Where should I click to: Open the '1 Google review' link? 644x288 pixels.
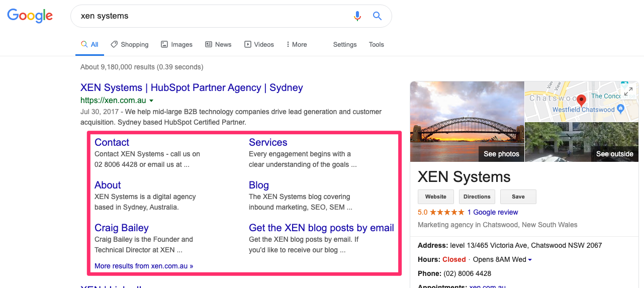[493, 212]
